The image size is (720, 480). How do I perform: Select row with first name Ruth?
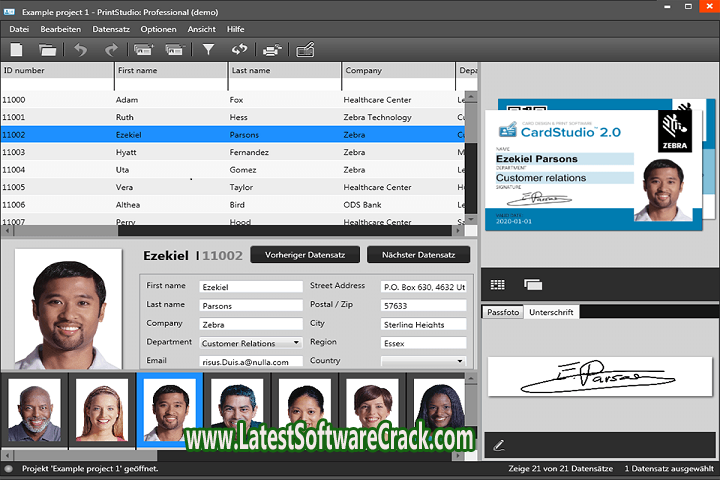pos(233,117)
